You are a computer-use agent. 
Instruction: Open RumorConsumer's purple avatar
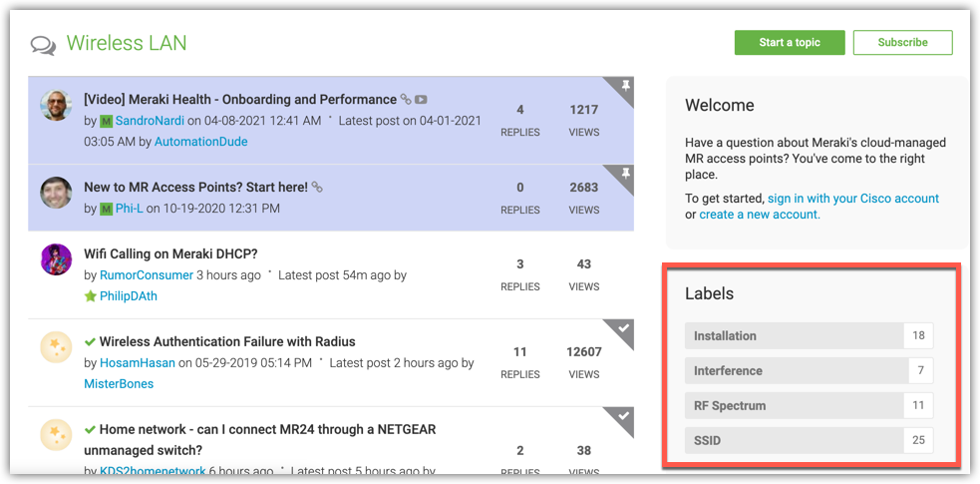(x=56, y=258)
